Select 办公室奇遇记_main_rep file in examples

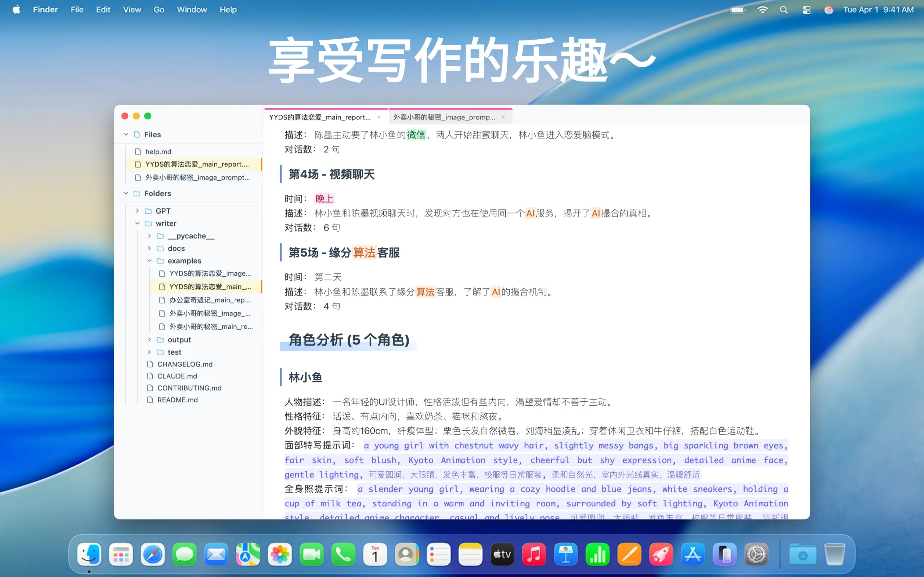click(209, 300)
